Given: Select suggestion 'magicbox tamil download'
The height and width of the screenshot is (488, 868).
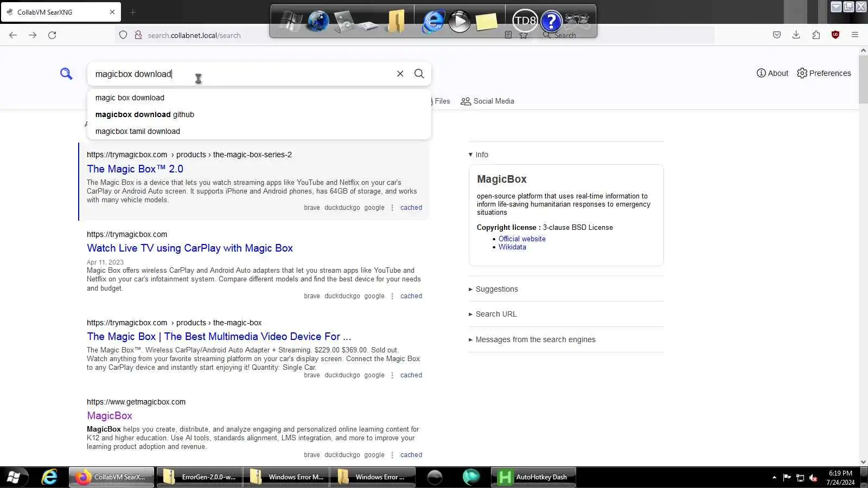Looking at the screenshot, I should [259, 131].
